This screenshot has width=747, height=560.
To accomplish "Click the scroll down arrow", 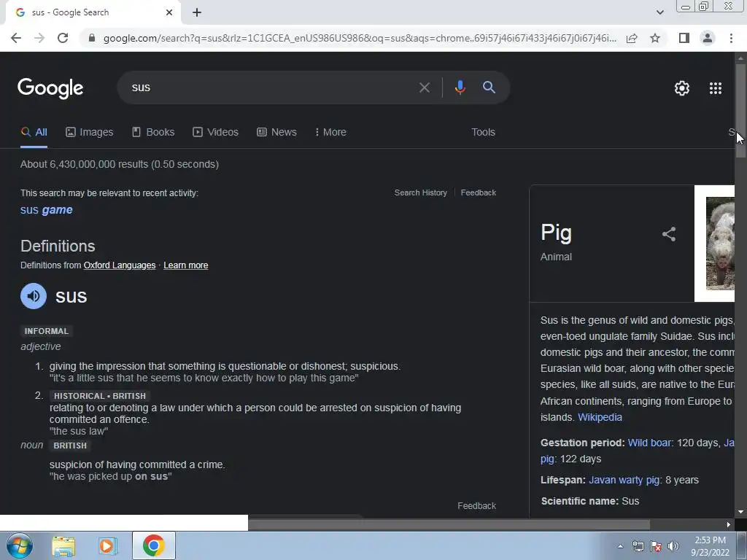I will tap(740, 512).
